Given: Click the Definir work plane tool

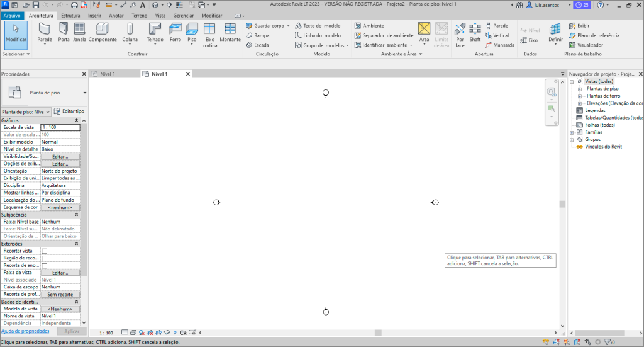Looking at the screenshot, I should pos(555,33).
